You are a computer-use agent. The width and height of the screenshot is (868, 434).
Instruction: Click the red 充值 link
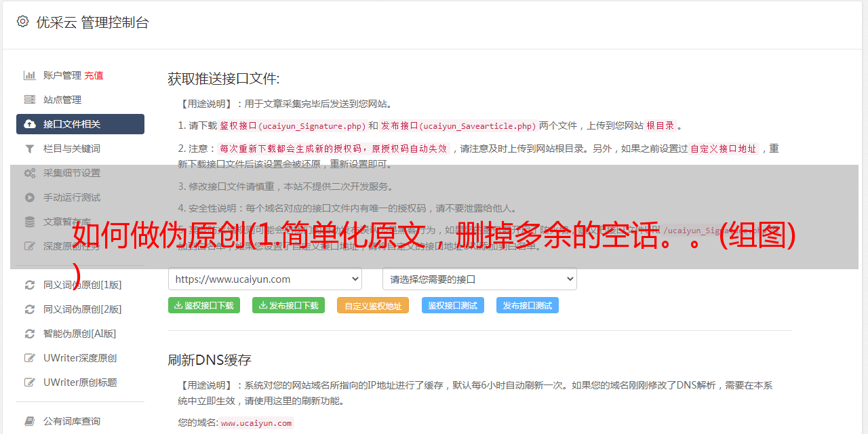pyautogui.click(x=94, y=75)
